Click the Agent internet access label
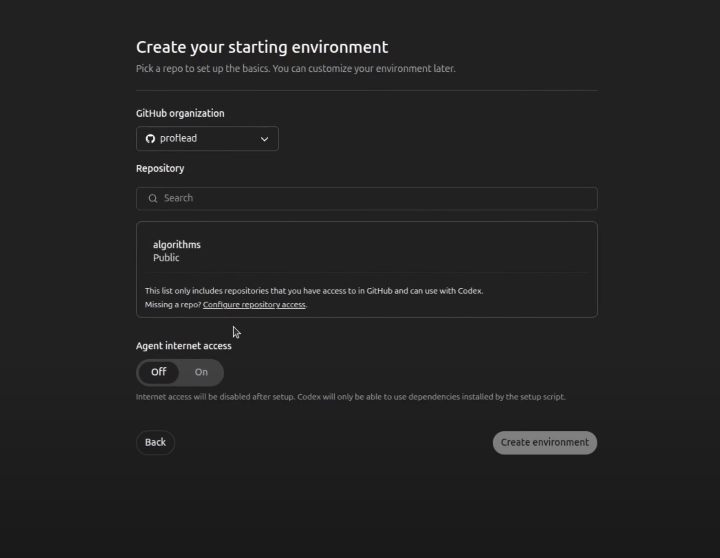Image resolution: width=720 pixels, height=558 pixels. (184, 346)
